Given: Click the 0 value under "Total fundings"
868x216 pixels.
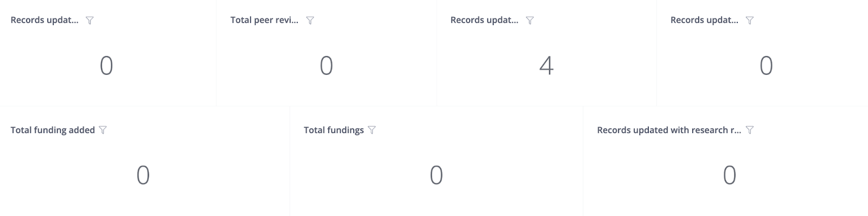Looking at the screenshot, I should point(436,175).
